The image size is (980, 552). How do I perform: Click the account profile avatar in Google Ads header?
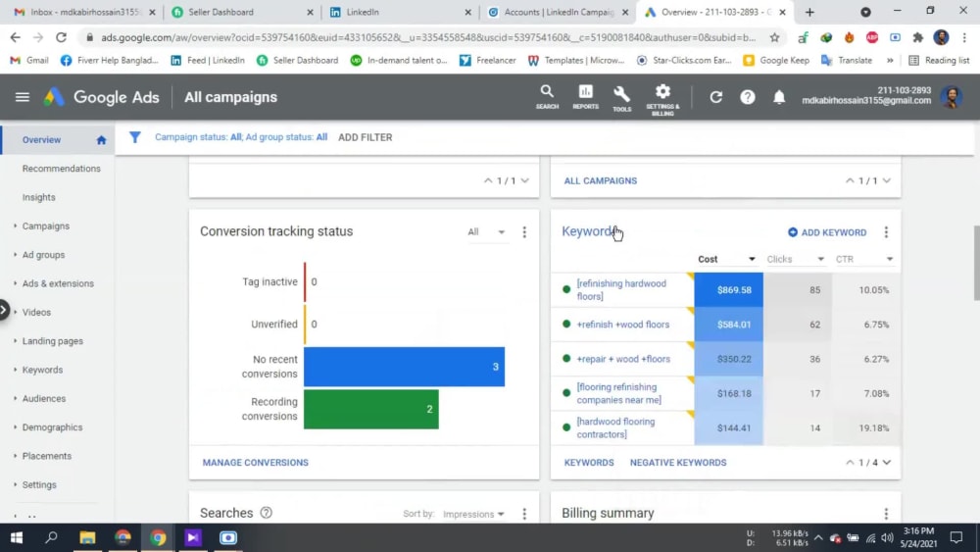(952, 97)
